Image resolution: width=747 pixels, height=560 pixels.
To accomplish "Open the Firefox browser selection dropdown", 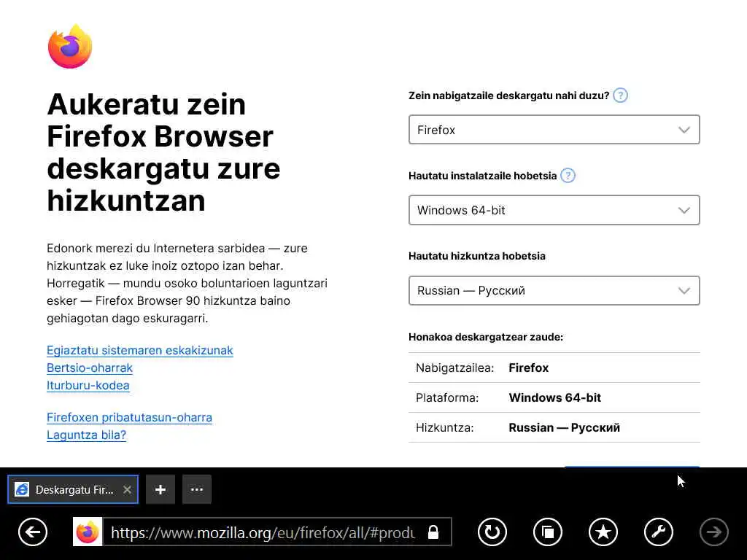I will (x=554, y=130).
